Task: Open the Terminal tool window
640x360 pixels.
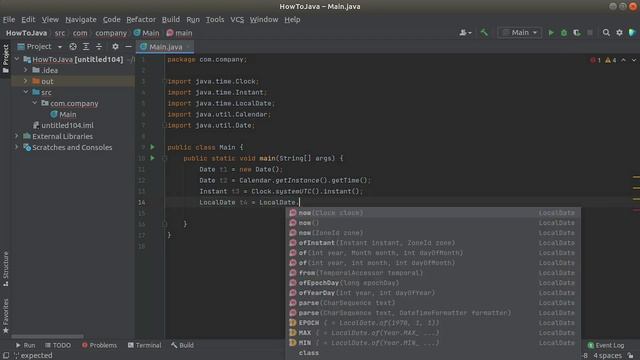Action: (x=144, y=345)
